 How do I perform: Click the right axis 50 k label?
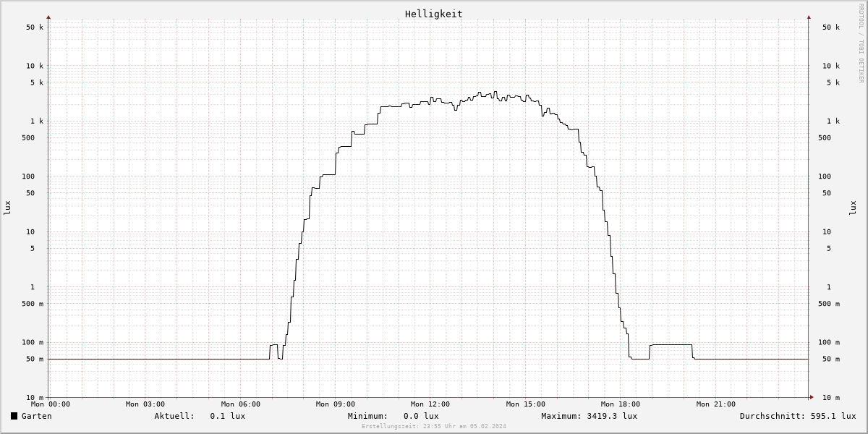pyautogui.click(x=831, y=27)
